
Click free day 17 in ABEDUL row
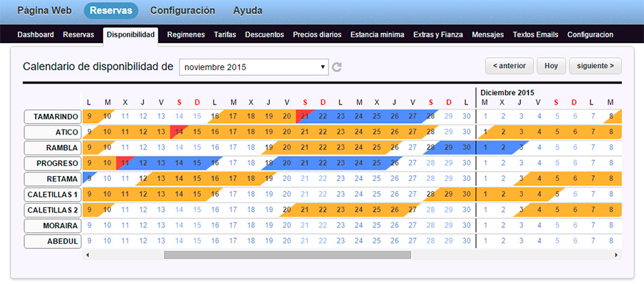coord(233,241)
